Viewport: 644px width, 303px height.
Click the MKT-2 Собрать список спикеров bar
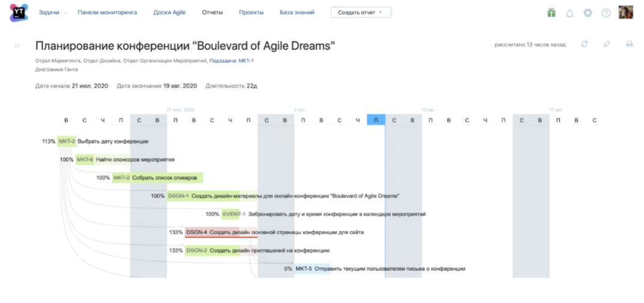point(158,177)
